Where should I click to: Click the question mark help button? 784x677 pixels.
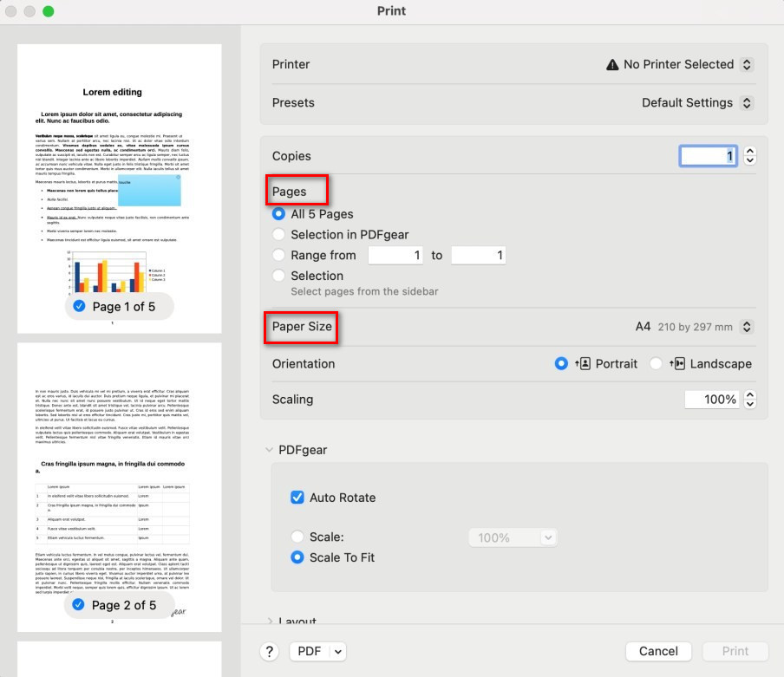tap(269, 652)
